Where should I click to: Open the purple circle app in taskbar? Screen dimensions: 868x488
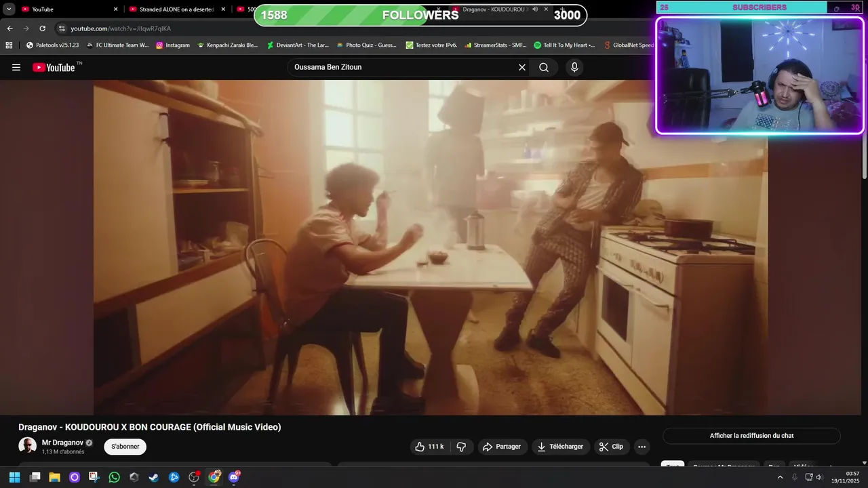click(x=75, y=477)
